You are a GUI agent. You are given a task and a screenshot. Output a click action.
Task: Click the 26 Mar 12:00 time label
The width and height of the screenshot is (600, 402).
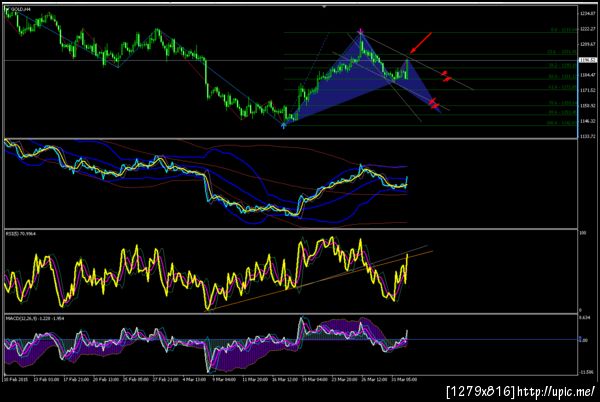click(374, 380)
